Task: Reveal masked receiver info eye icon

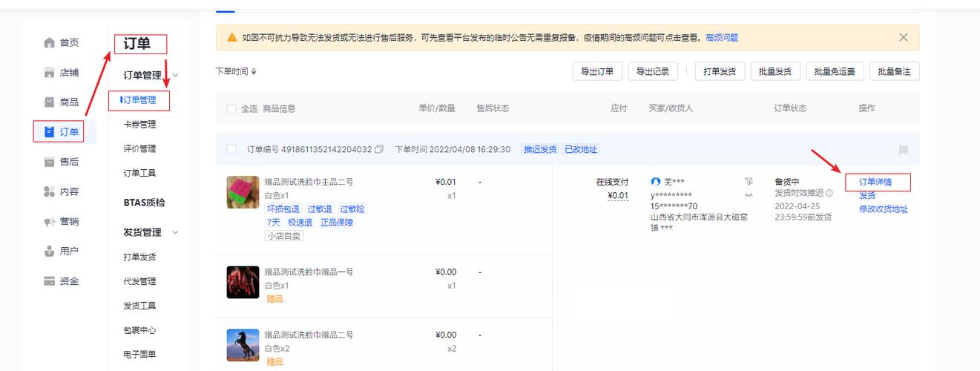Action: (x=748, y=195)
